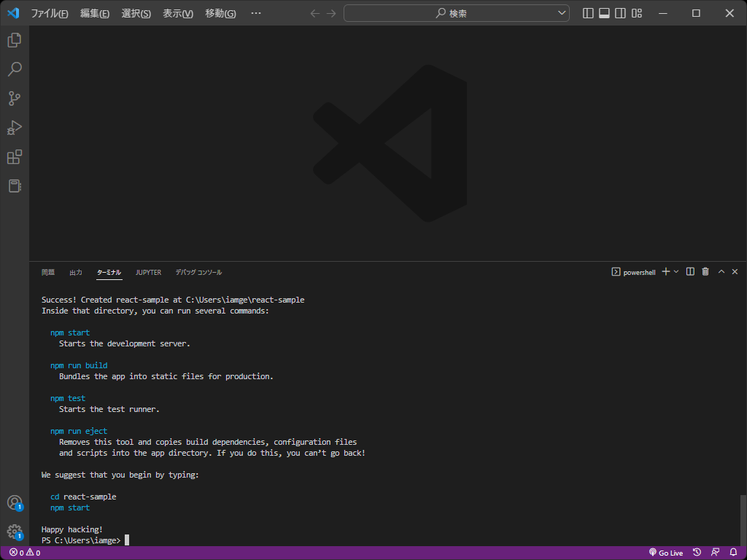
Task: Open the 選択(S) menu
Action: [136, 13]
